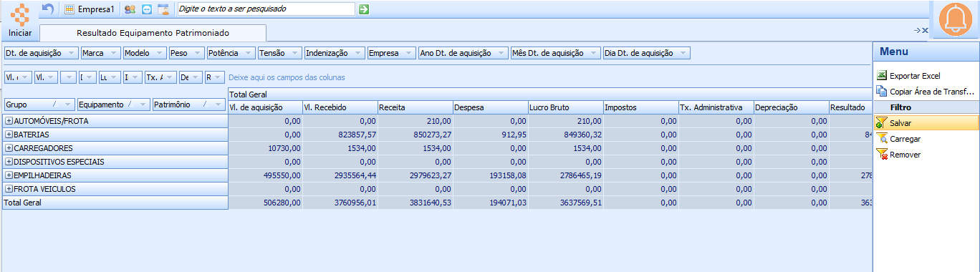Expand the EMPILHADEIRAS group
The width and height of the screenshot is (980, 272).
pyautogui.click(x=9, y=175)
